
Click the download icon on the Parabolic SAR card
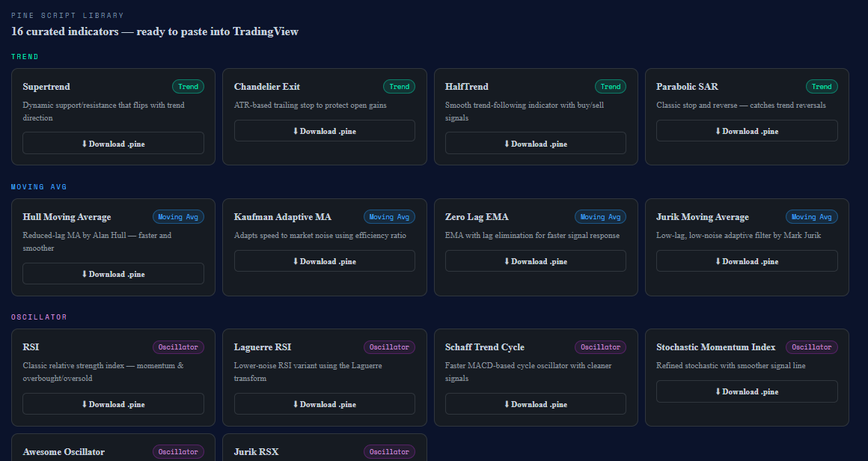click(x=718, y=130)
